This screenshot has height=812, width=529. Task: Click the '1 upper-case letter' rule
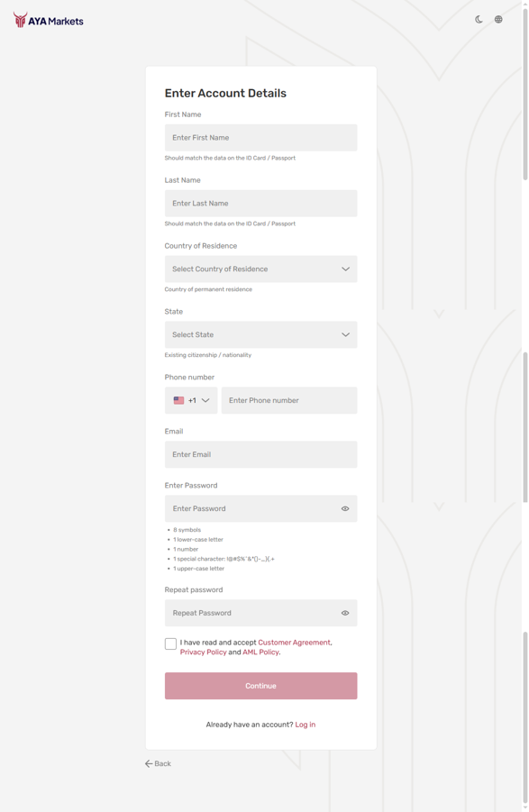pyautogui.click(x=199, y=569)
